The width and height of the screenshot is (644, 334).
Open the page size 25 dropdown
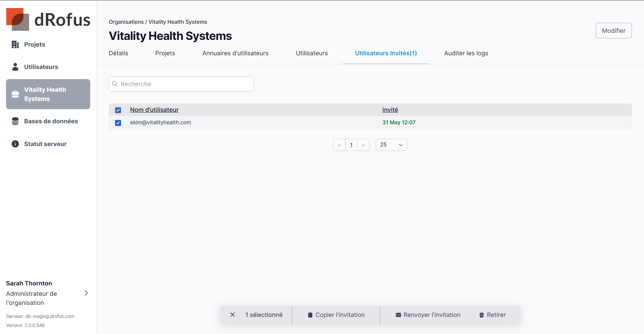pyautogui.click(x=391, y=145)
